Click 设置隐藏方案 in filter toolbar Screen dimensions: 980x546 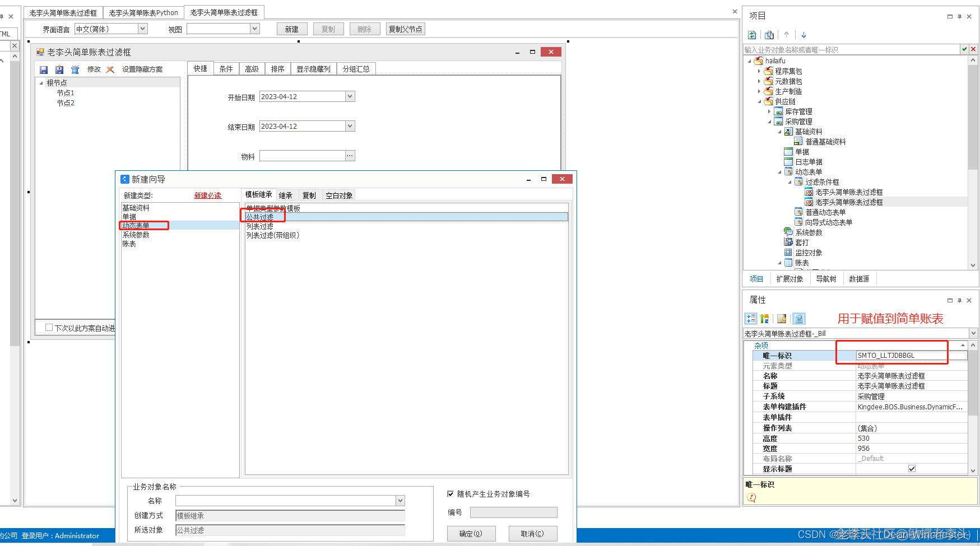[142, 69]
